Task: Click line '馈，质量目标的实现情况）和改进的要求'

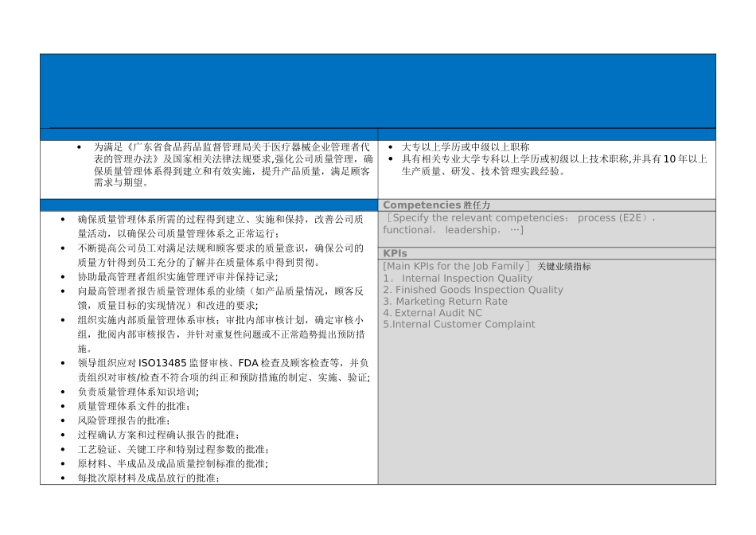Action: [x=168, y=306]
